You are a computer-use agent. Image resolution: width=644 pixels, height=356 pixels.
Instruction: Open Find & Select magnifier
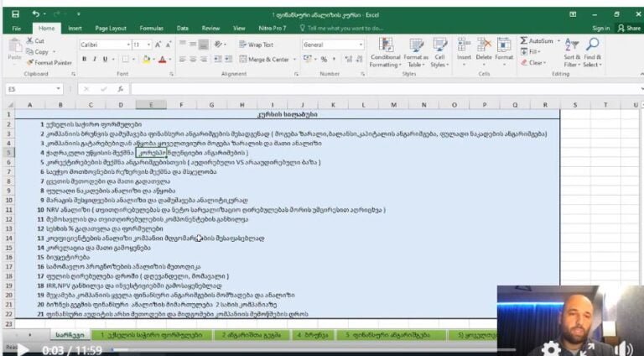[x=592, y=53]
